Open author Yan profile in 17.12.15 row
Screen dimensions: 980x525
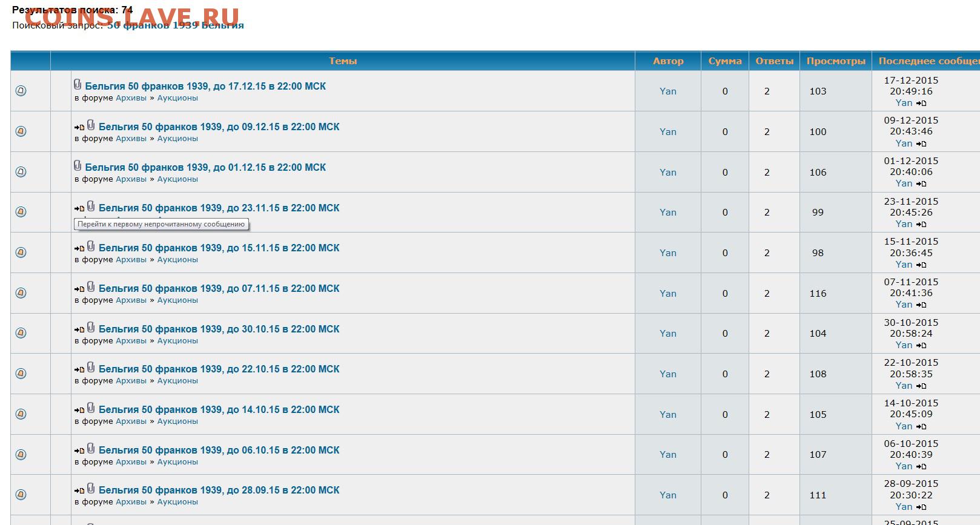click(x=668, y=91)
